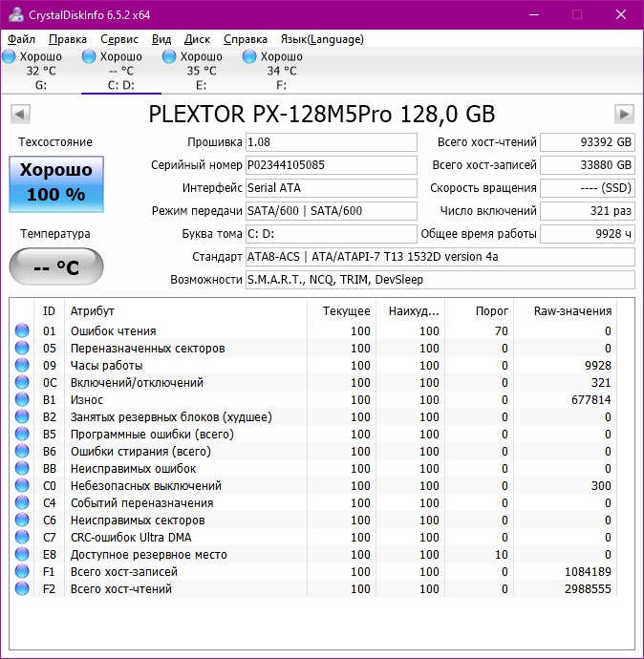Viewport: 644px width, 659px height.
Task: Switch to disk G: tab showing 32 °C
Action: pyautogui.click(x=41, y=71)
